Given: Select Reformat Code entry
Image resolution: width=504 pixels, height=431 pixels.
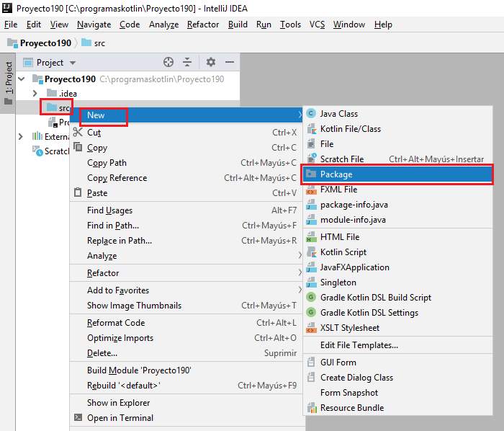Looking at the screenshot, I should point(186,323).
